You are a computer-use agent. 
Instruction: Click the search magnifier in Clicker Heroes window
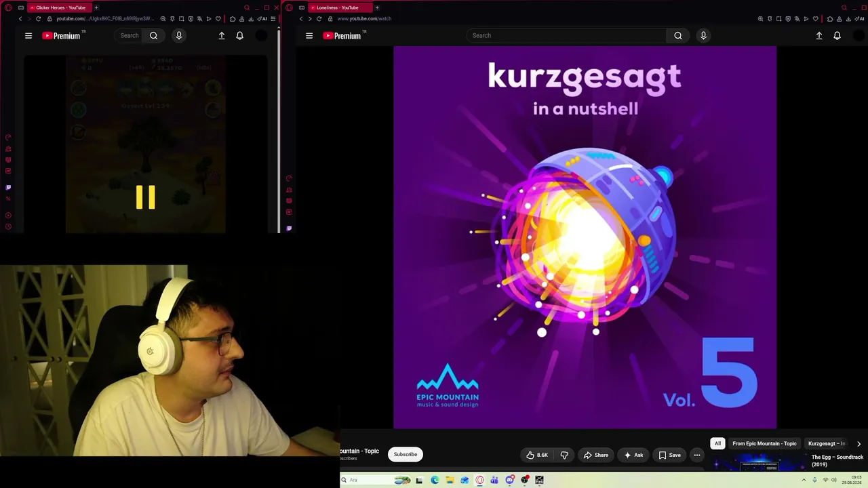pyautogui.click(x=154, y=35)
